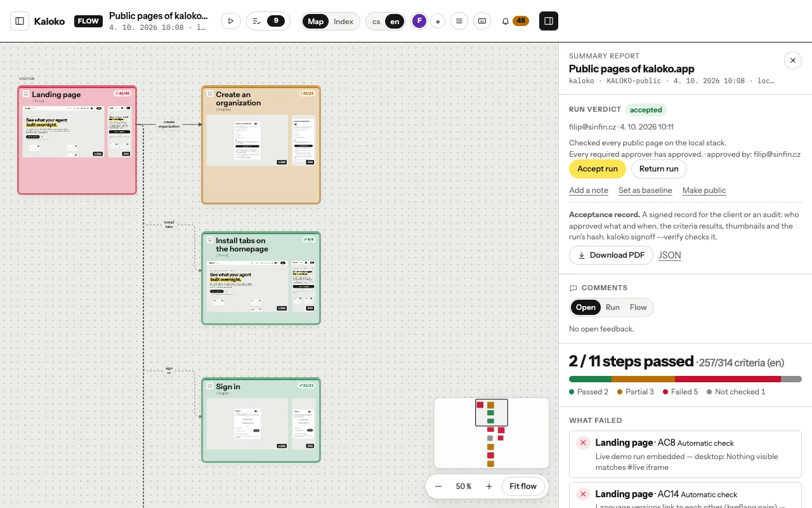Toggle the right summary panel icon
Screen dimensions: 812x508
click(549, 21)
